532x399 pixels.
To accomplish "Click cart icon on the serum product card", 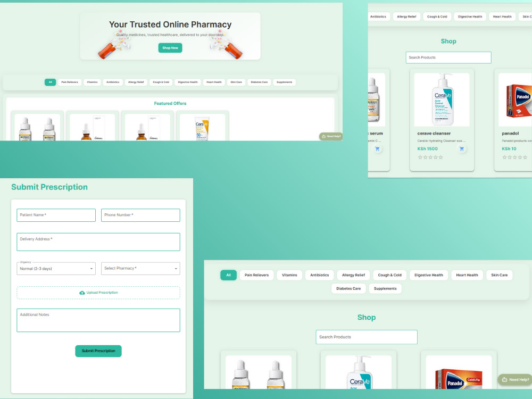I will 377,149.
